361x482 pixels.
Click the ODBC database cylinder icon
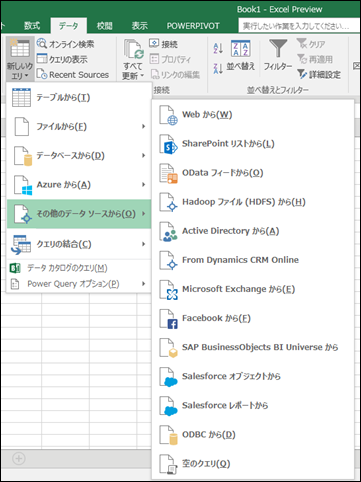coord(168,435)
